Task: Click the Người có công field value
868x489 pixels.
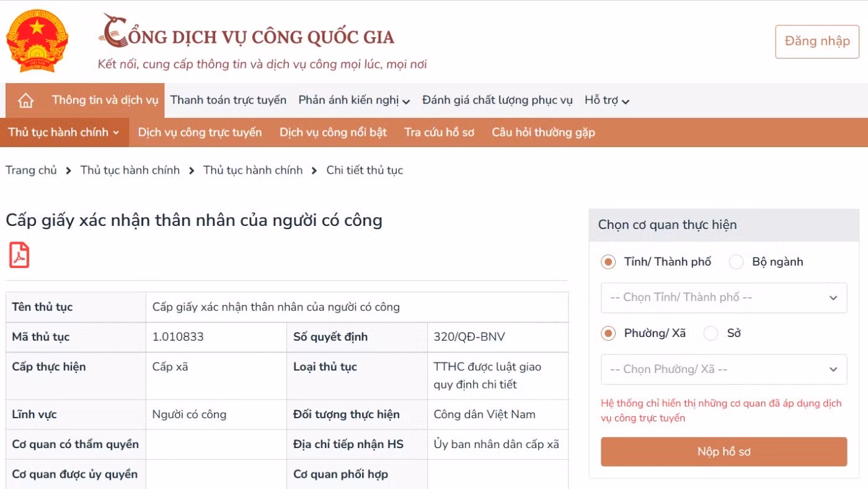Action: (189, 415)
